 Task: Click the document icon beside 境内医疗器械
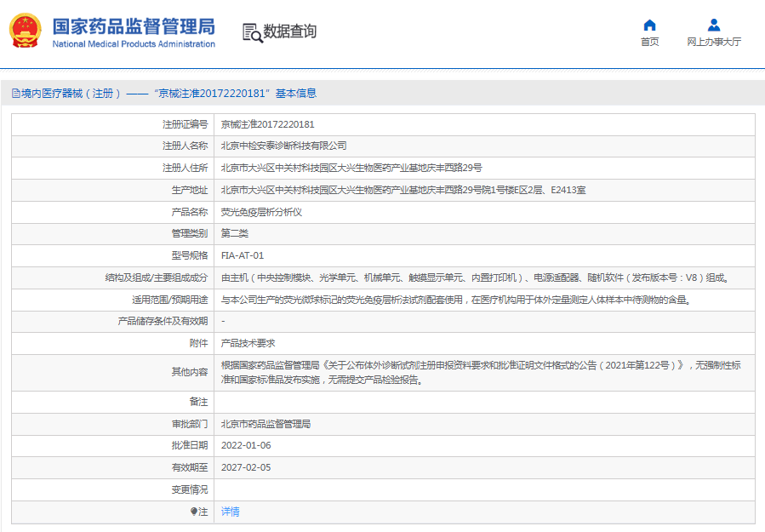click(x=16, y=94)
